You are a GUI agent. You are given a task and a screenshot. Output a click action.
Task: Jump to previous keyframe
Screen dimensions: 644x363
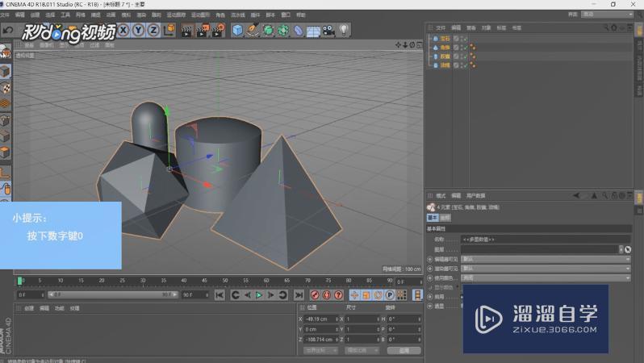(236, 294)
